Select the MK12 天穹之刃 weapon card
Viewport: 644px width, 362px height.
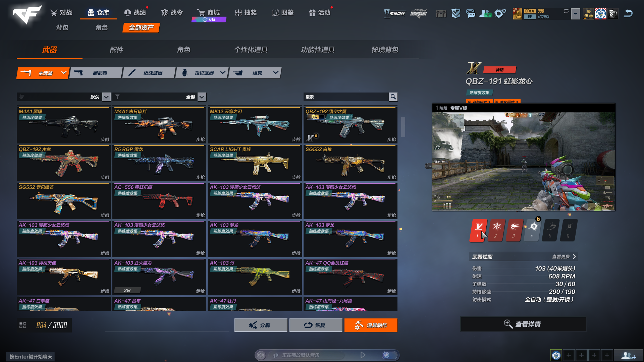pyautogui.click(x=255, y=125)
